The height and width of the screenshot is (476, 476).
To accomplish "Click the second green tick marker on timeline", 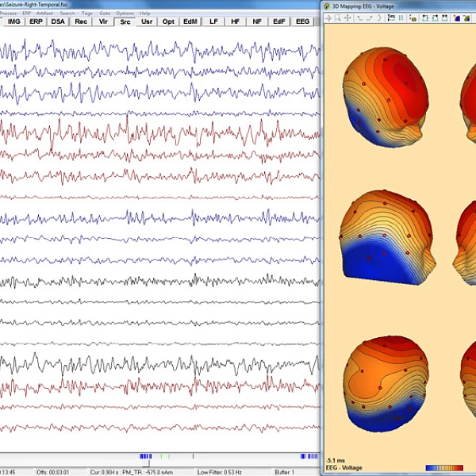I will pyautogui.click(x=169, y=456).
